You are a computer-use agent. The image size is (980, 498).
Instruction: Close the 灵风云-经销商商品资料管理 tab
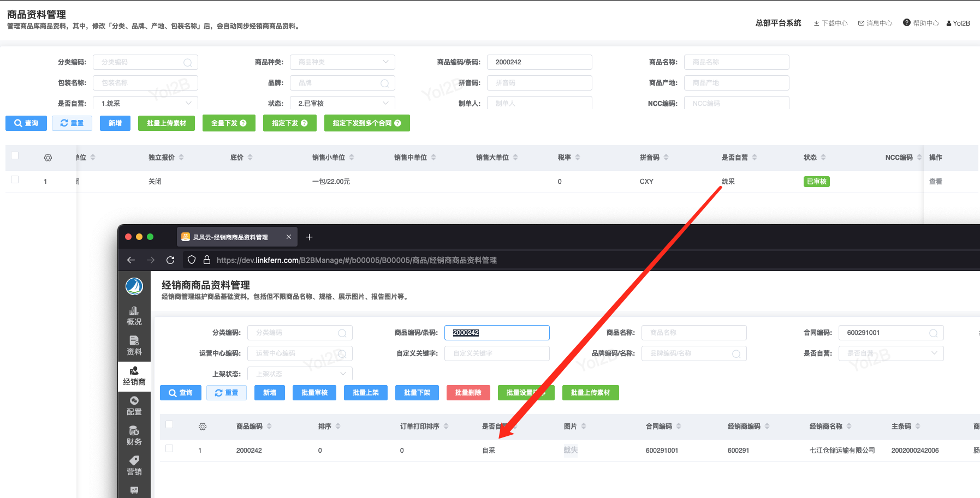coord(289,237)
